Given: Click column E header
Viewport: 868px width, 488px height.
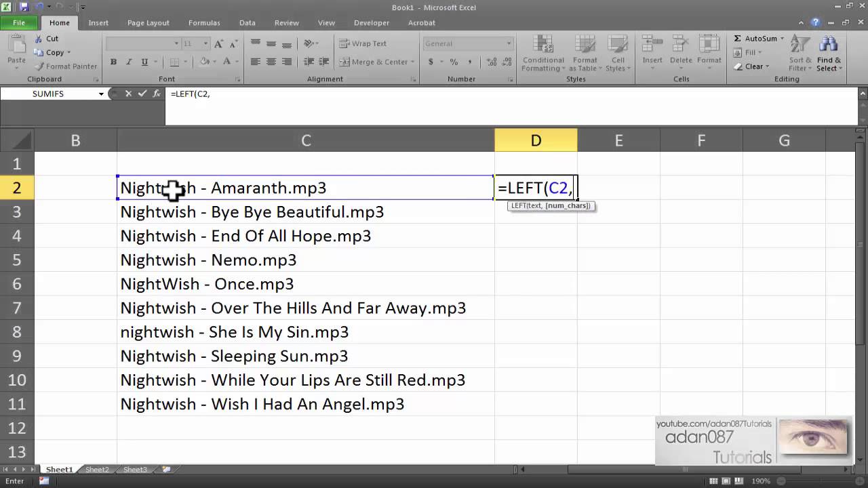Looking at the screenshot, I should (x=618, y=140).
